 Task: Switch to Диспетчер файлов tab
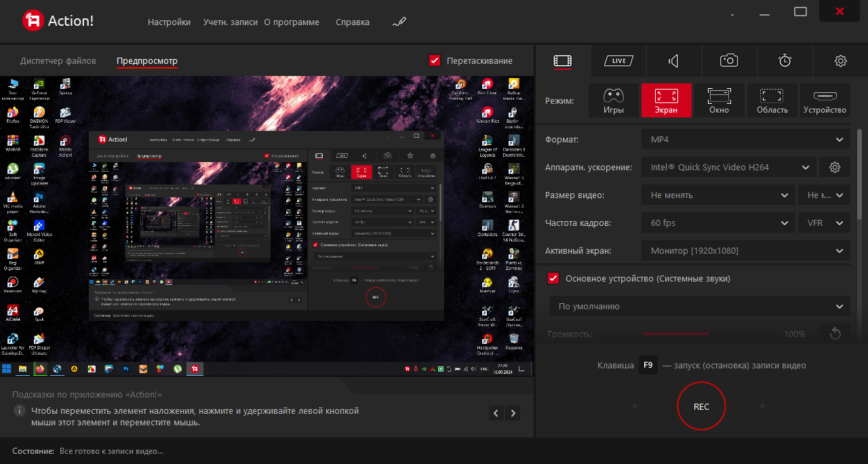[58, 60]
